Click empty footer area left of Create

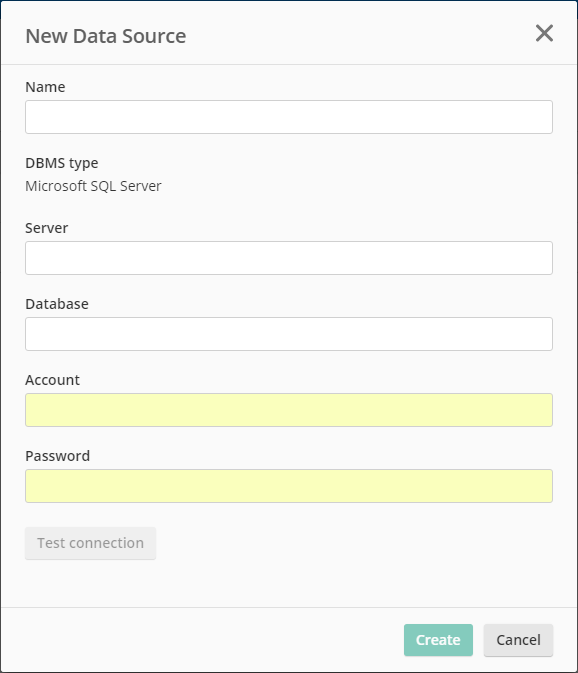[x=202, y=640]
